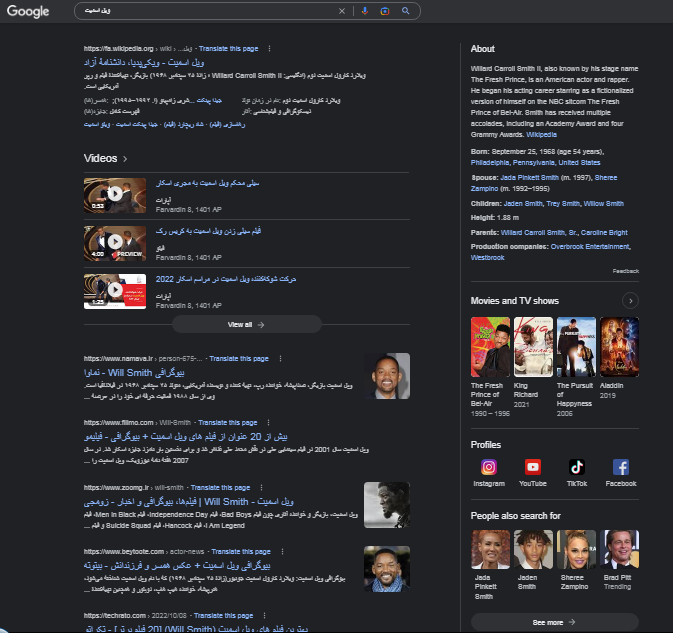
Task: Play the 4:00 PREVIEW video thumbnail
Action: 115,243
